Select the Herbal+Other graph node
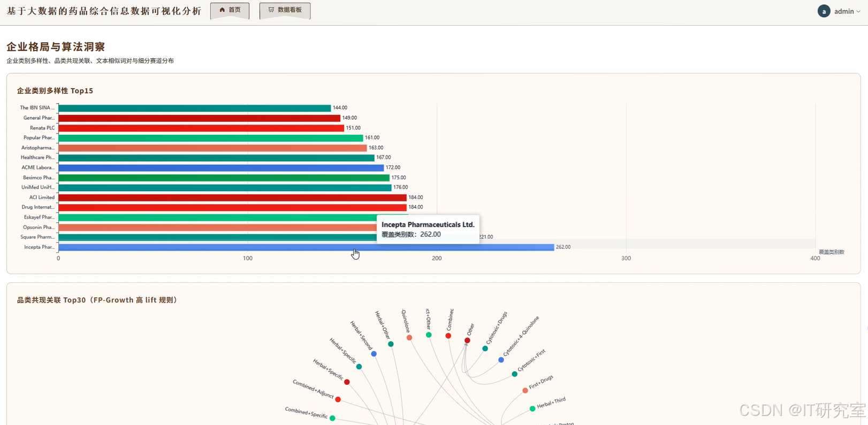The width and height of the screenshot is (868, 425). [x=391, y=344]
